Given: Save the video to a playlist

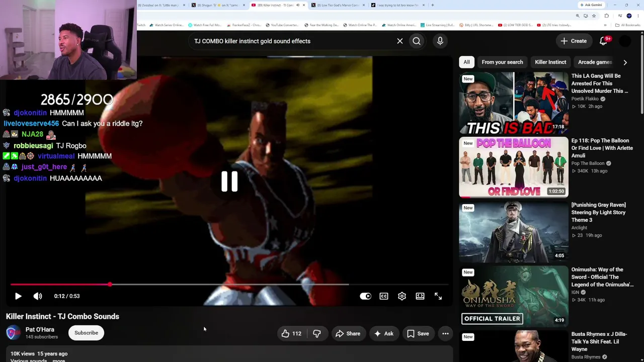Looking at the screenshot, I should click(418, 333).
